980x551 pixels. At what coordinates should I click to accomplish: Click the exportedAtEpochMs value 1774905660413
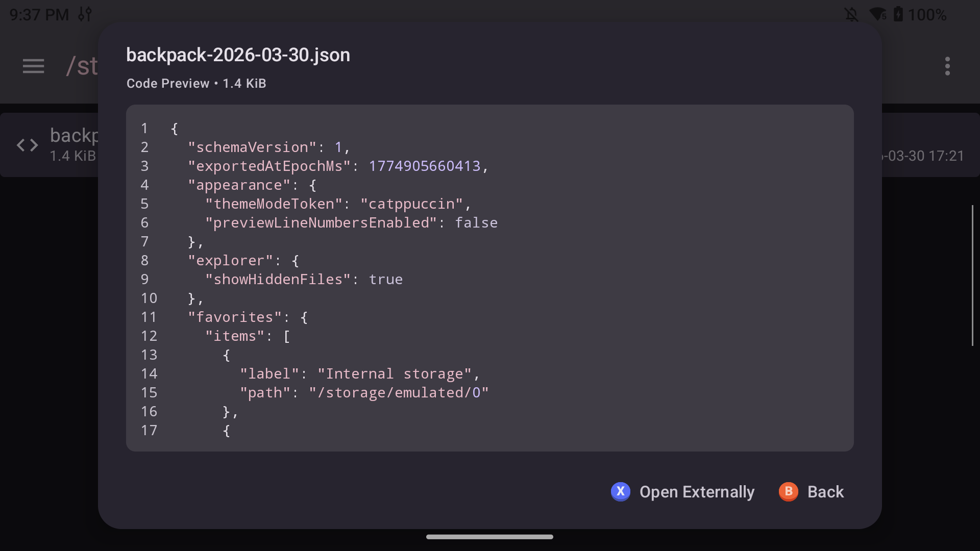point(425,166)
